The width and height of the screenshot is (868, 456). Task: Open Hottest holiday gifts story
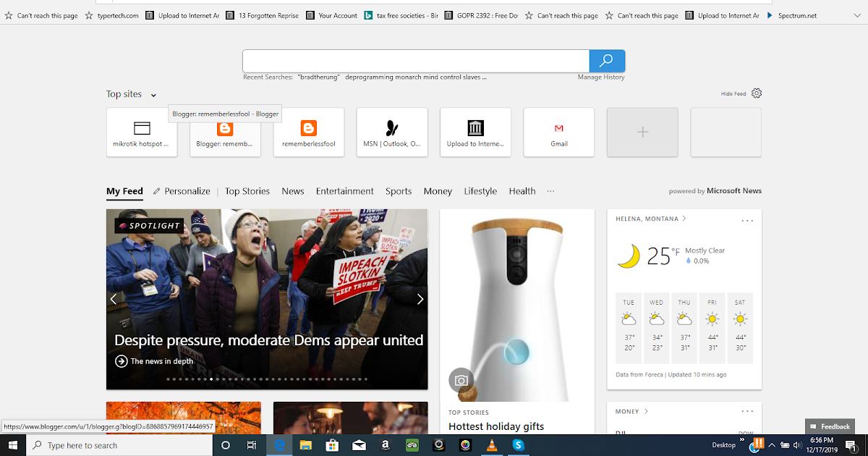496,426
